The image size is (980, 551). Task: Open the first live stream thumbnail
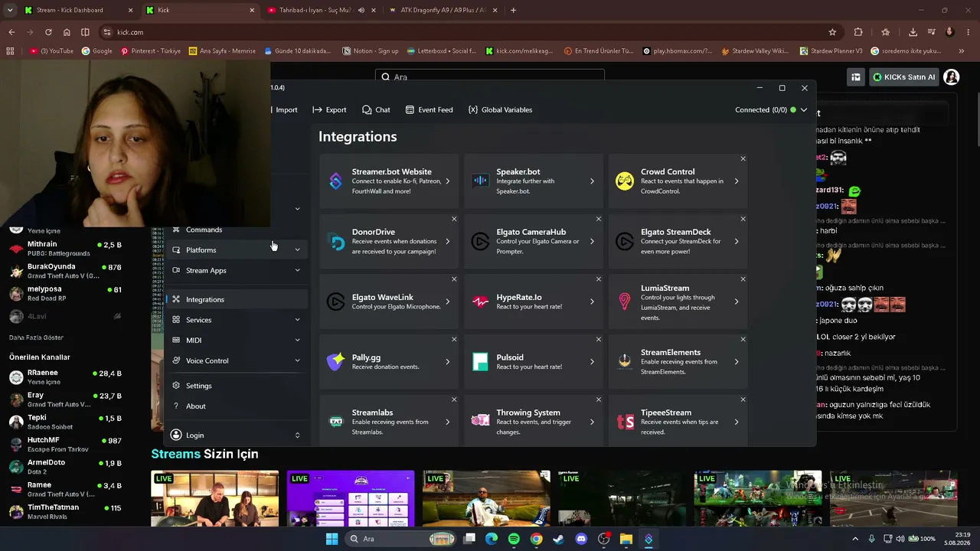pyautogui.click(x=215, y=499)
